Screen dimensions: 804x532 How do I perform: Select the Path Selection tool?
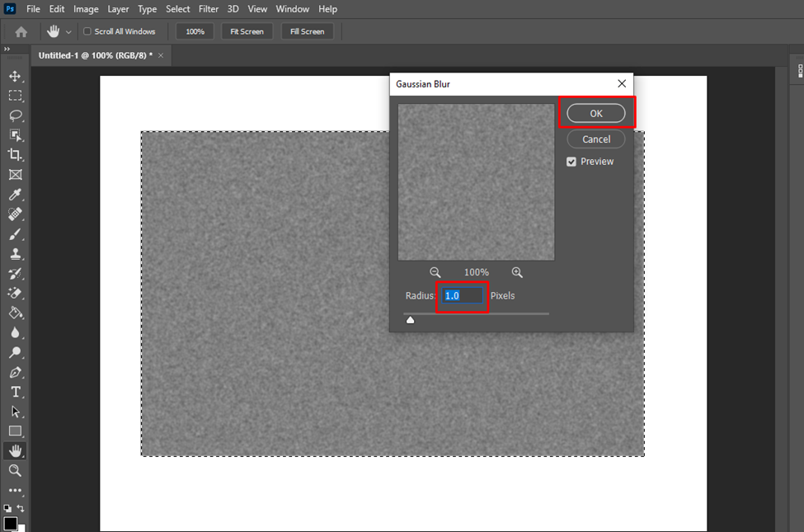tap(15, 412)
